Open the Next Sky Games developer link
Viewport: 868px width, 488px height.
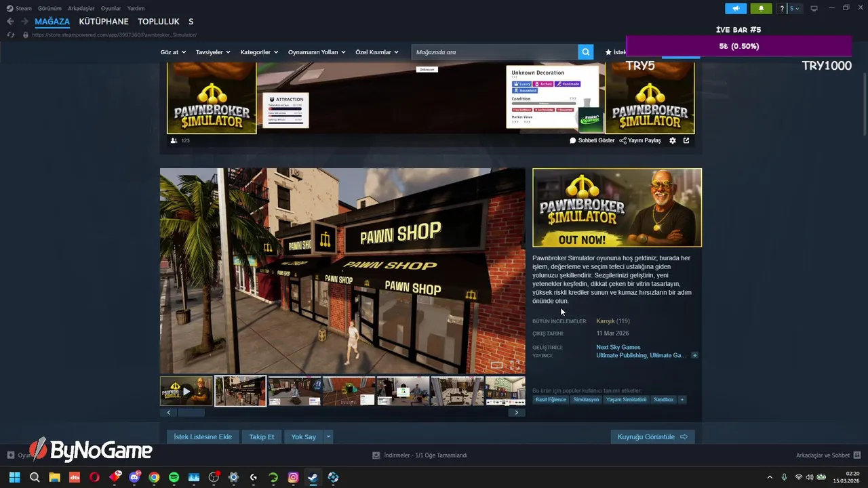click(618, 347)
